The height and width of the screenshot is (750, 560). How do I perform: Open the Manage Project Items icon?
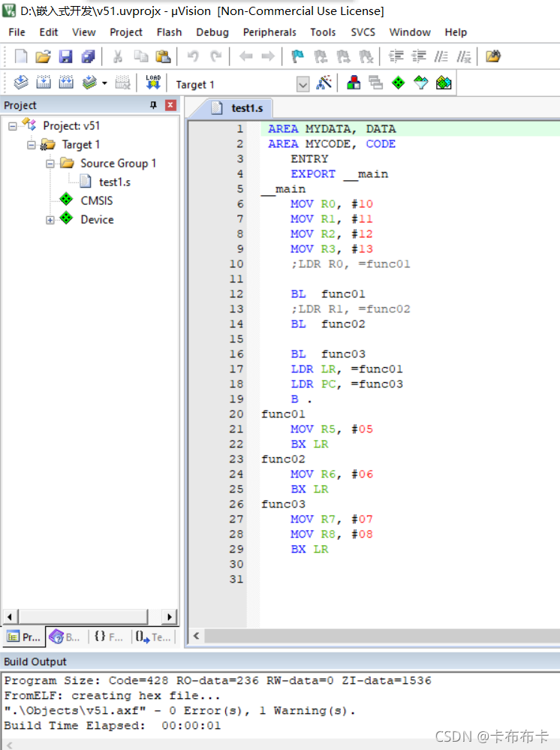(x=354, y=83)
